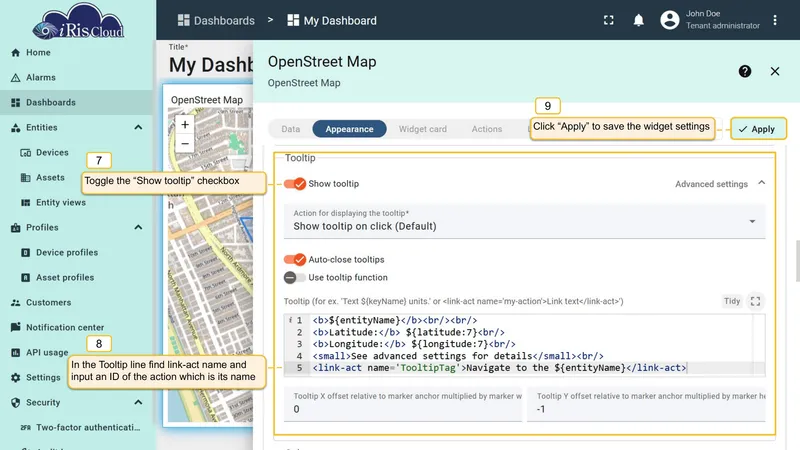Click the Tidy button above code editor
This screenshot has width=800, height=450.
coord(732,301)
